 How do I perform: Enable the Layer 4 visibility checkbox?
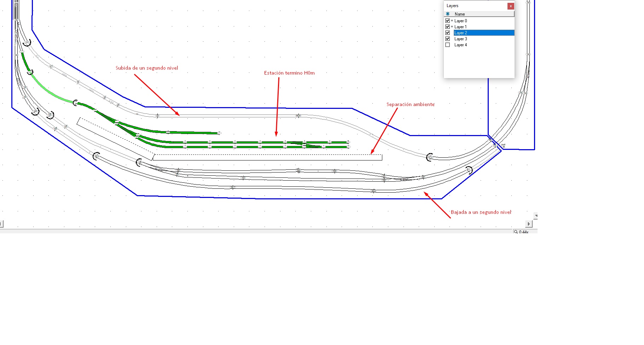point(447,45)
